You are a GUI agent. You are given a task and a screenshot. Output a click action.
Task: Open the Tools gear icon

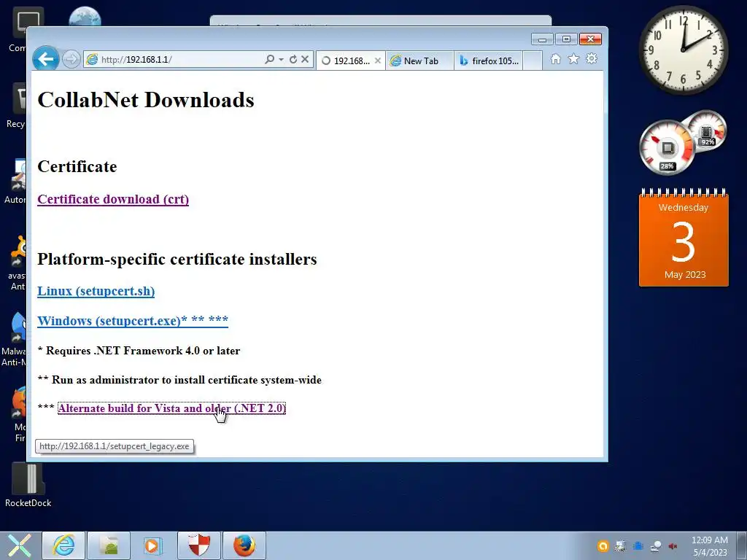point(591,59)
